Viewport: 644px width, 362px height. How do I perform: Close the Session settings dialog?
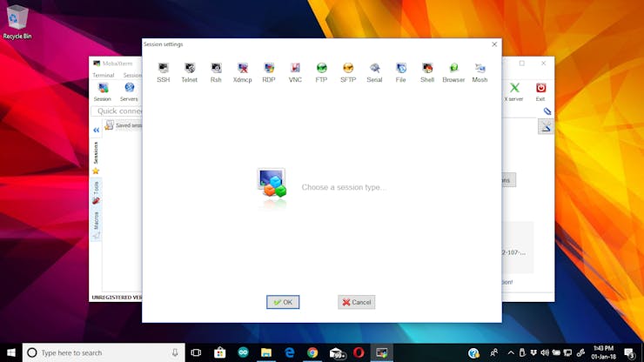tap(494, 44)
